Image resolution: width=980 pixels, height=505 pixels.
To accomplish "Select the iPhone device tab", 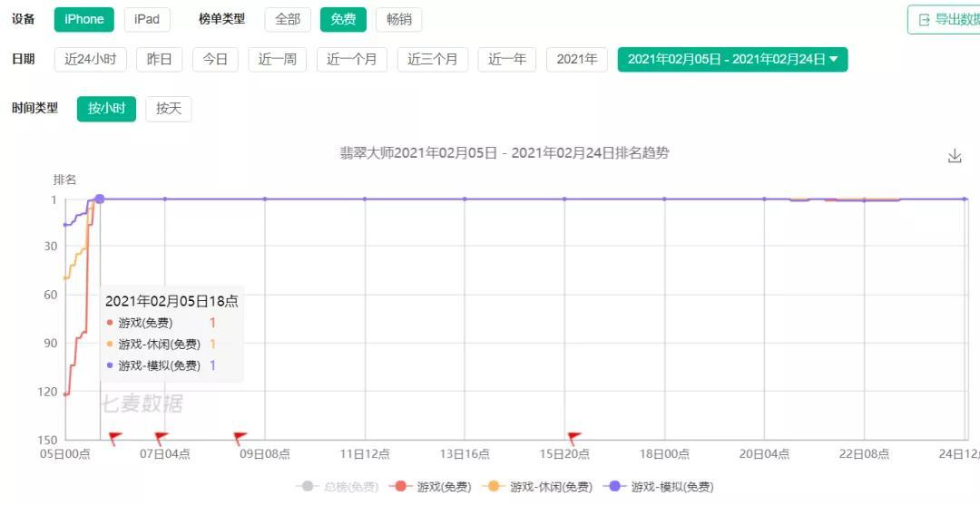I will click(x=84, y=19).
